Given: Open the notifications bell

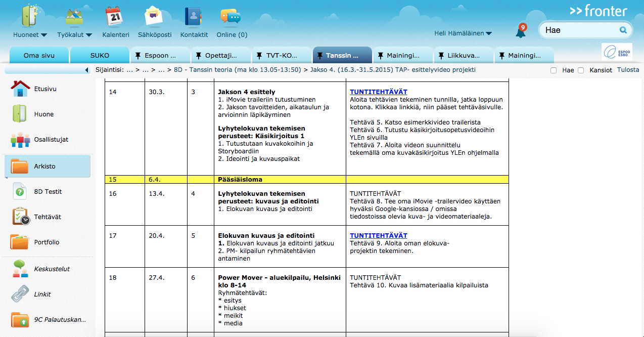Looking at the screenshot, I should tap(520, 32).
